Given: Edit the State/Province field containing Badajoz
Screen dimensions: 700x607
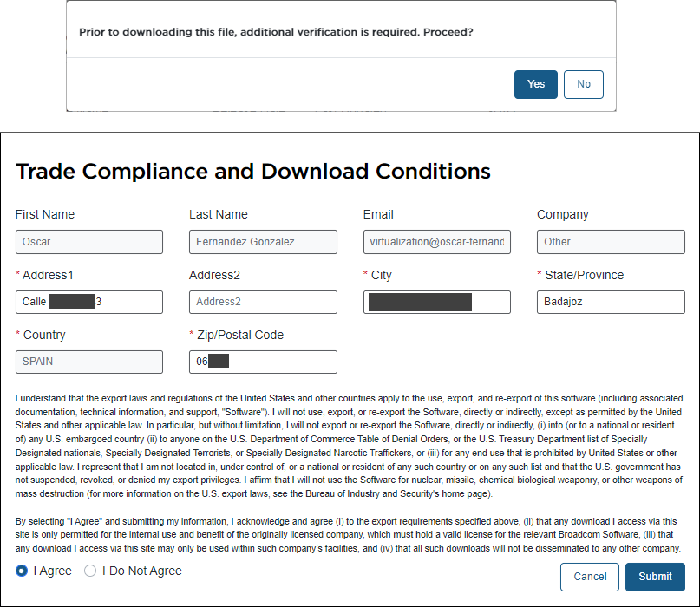Looking at the screenshot, I should pyautogui.click(x=611, y=302).
